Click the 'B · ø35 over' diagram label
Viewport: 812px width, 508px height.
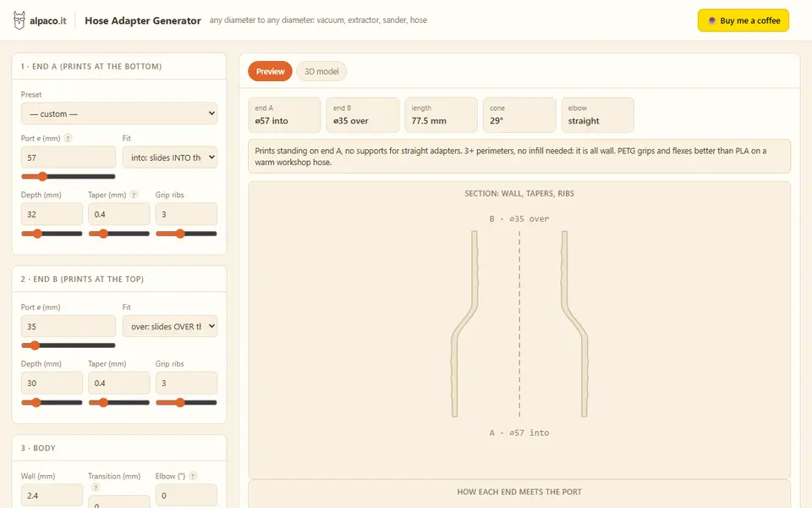[x=519, y=218]
